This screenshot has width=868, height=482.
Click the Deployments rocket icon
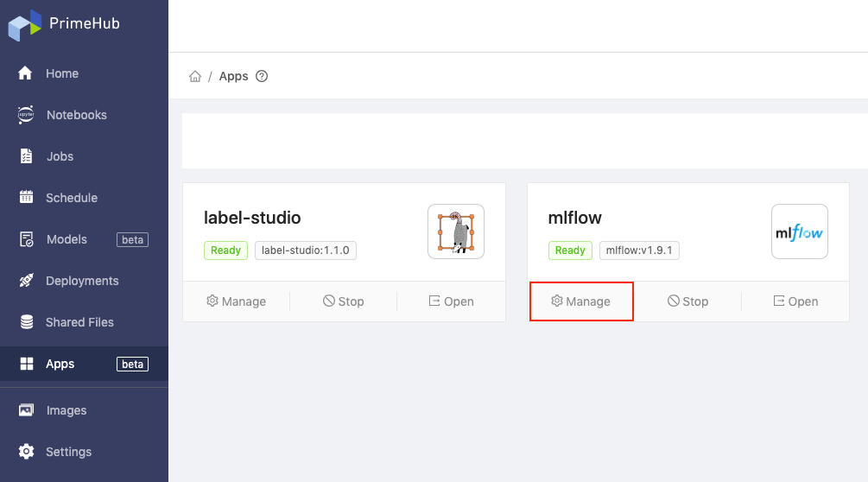pos(26,281)
